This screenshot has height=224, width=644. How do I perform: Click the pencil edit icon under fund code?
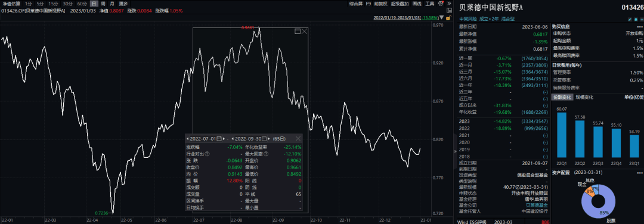[630, 19]
